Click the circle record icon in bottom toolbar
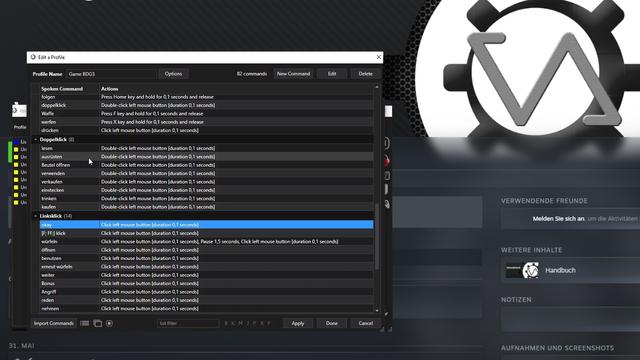Image resolution: width=640 pixels, height=360 pixels. (109, 323)
